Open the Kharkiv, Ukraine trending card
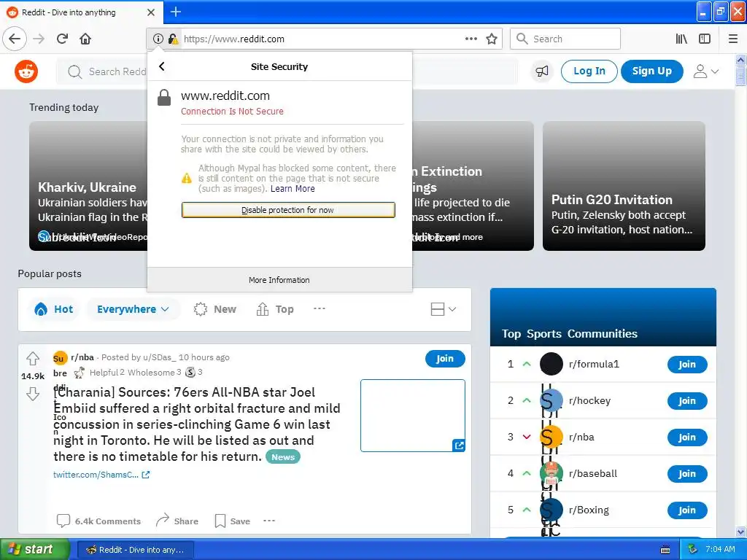747x560 pixels. (x=88, y=186)
